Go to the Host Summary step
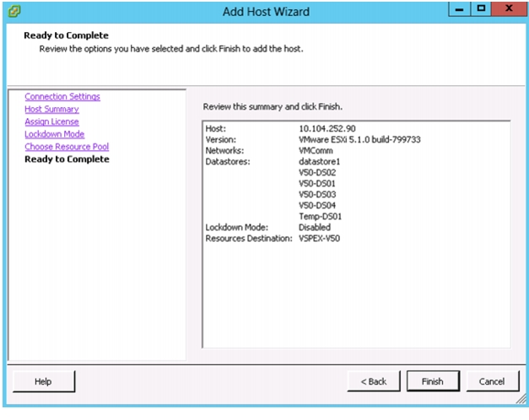The width and height of the screenshot is (529, 420). [x=51, y=109]
